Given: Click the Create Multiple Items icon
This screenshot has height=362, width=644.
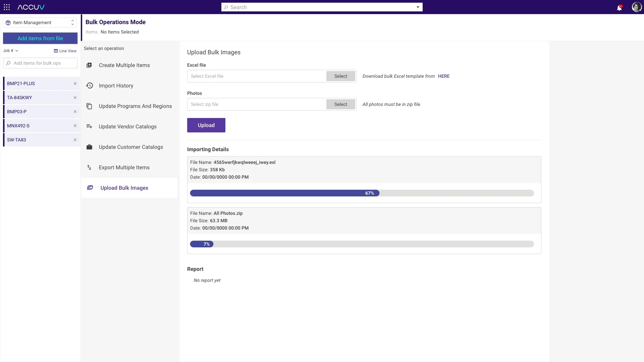Looking at the screenshot, I should tap(89, 65).
